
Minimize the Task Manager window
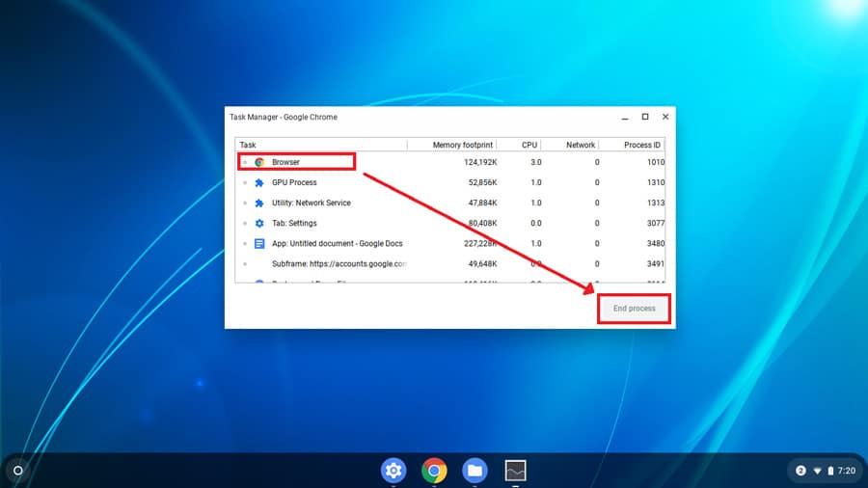click(625, 117)
